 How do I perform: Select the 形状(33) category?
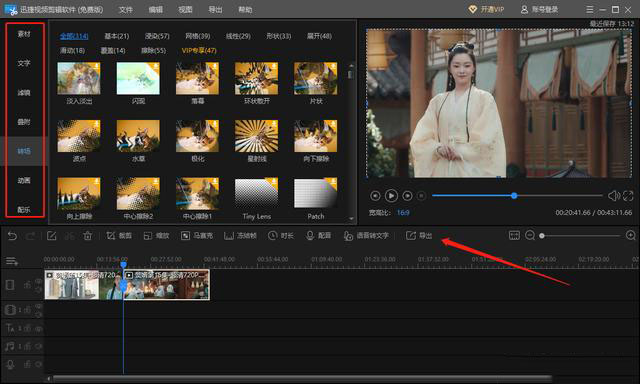(x=279, y=36)
